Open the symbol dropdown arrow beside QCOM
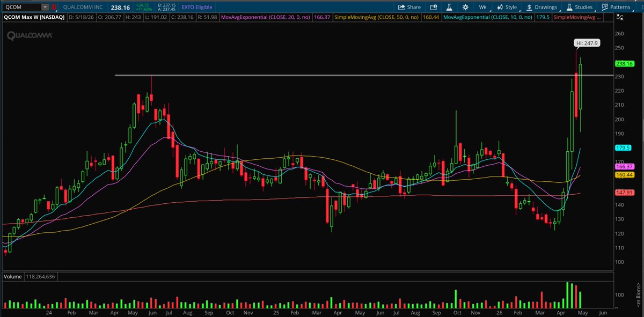 click(45, 8)
